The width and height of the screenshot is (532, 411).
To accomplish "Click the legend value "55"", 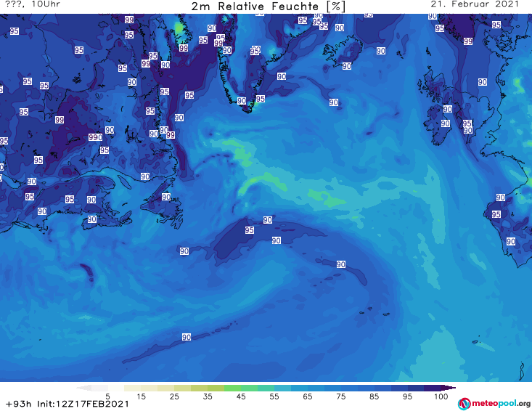I will click(274, 396).
